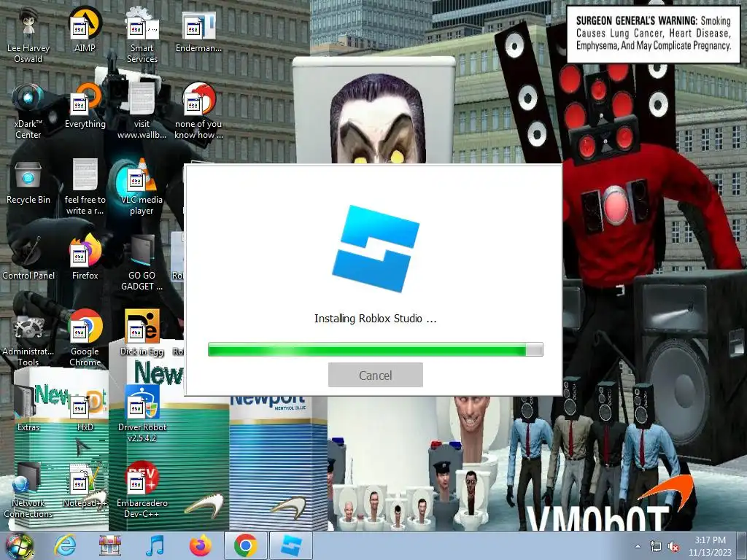
Task: Open the music note taskbar app
Action: 155,545
